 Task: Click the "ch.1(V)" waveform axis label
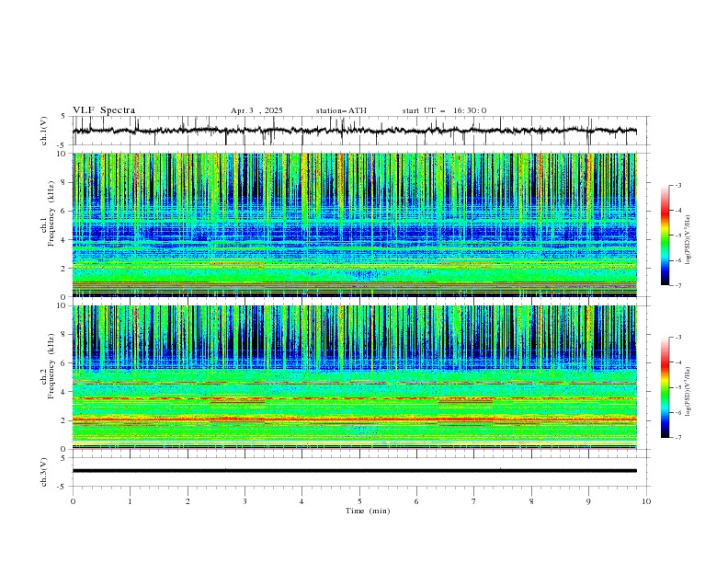44,131
